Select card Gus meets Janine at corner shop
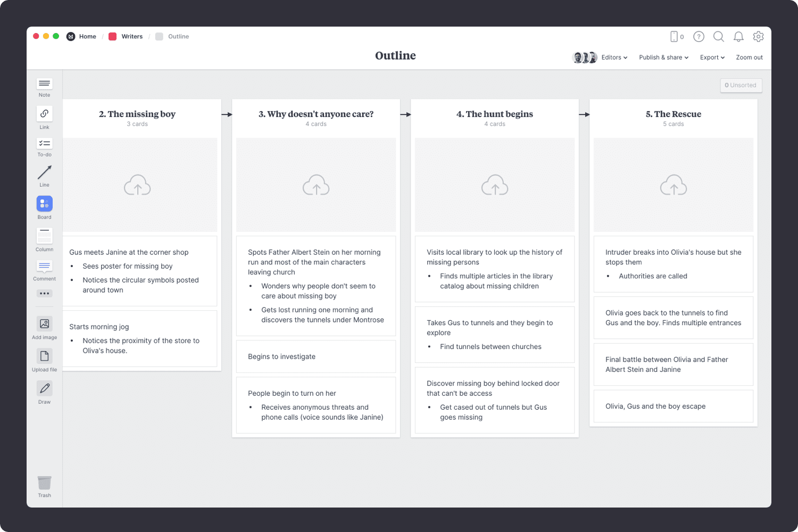Image resolution: width=798 pixels, height=532 pixels. [140, 271]
